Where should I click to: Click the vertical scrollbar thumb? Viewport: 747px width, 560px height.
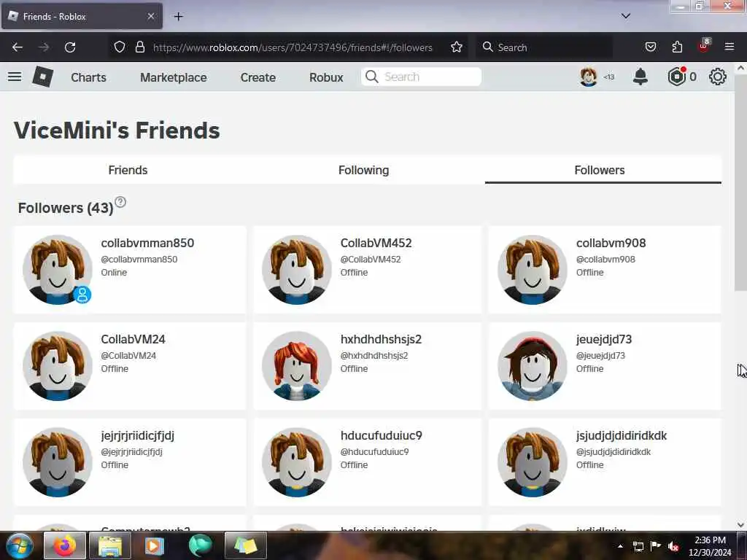(x=740, y=182)
